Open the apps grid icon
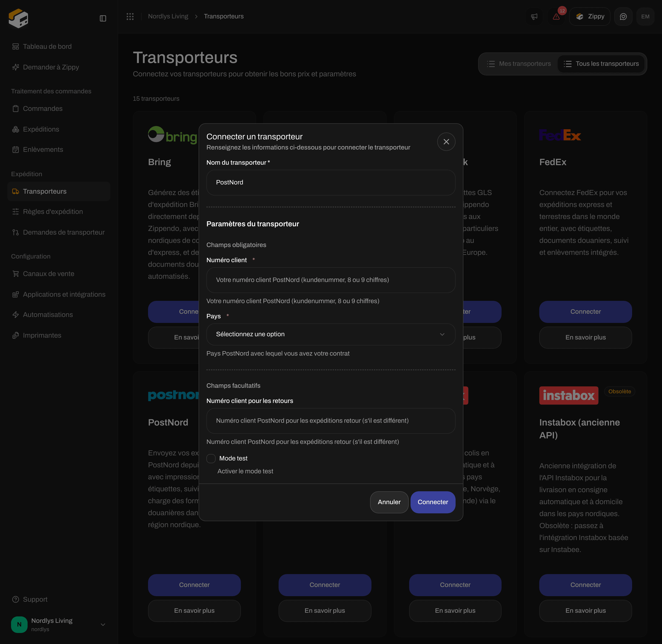Image resolution: width=662 pixels, height=644 pixels. [130, 16]
